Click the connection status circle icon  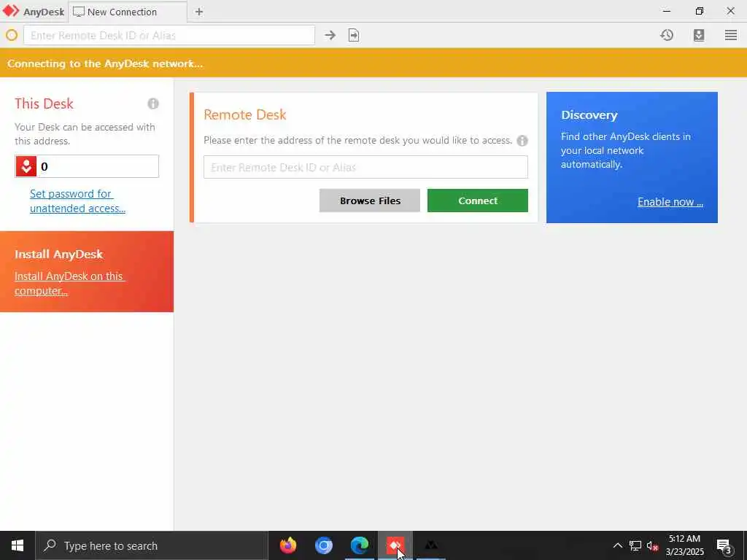pos(12,35)
